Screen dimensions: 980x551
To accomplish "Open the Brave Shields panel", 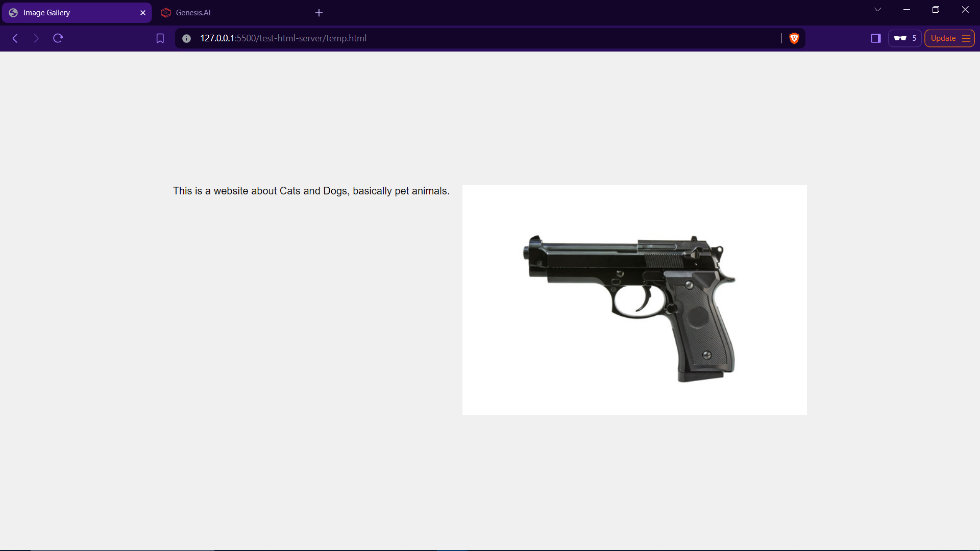I will click(794, 38).
